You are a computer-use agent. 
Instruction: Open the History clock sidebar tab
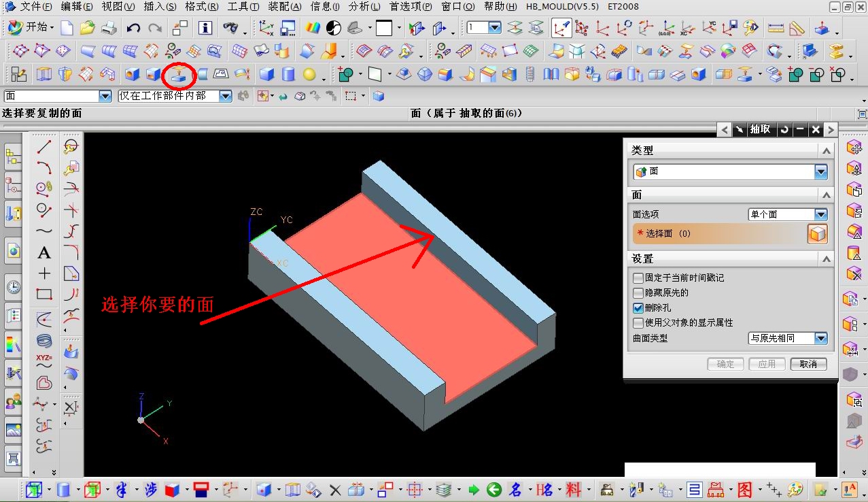[x=14, y=286]
